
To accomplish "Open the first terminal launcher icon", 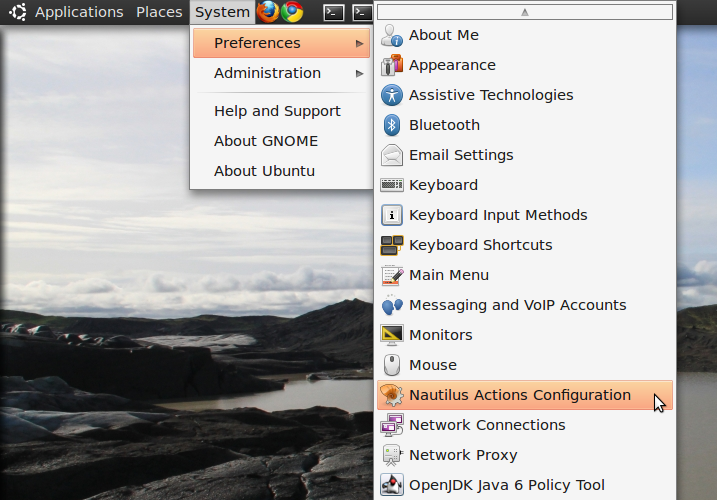I will pyautogui.click(x=335, y=12).
